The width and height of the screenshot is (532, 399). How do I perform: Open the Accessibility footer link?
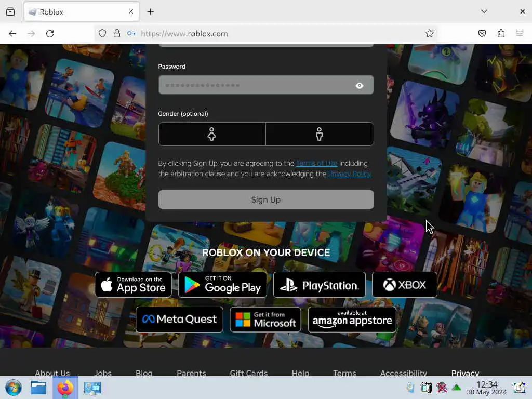[x=403, y=373]
